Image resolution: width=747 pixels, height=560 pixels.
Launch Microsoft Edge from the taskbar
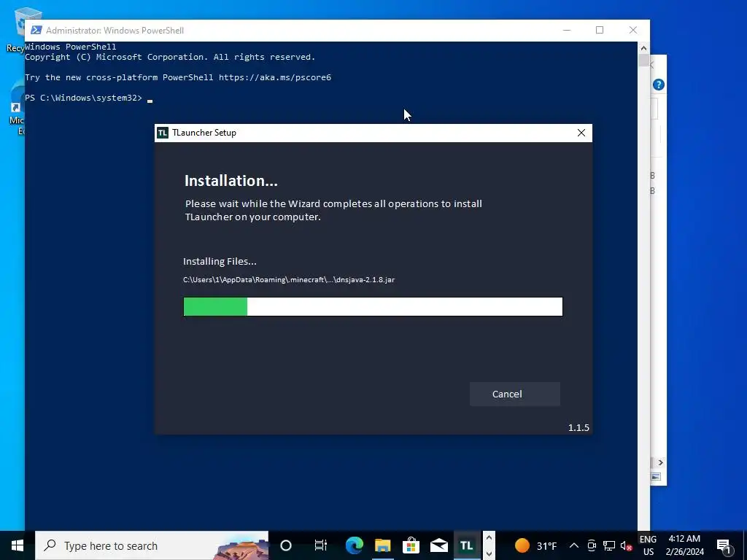(354, 545)
